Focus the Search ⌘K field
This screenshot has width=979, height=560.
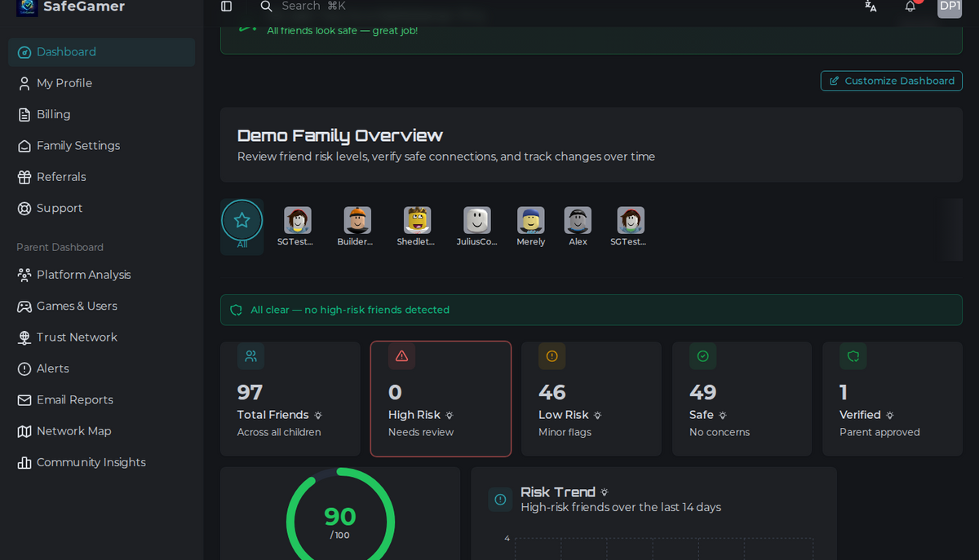(x=313, y=7)
